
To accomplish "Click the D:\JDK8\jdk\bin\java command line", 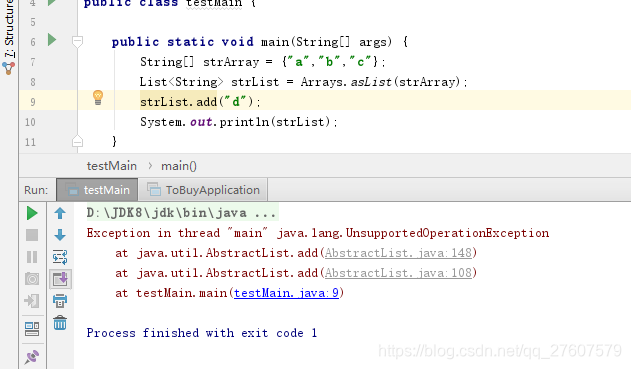I will pyautogui.click(x=182, y=213).
